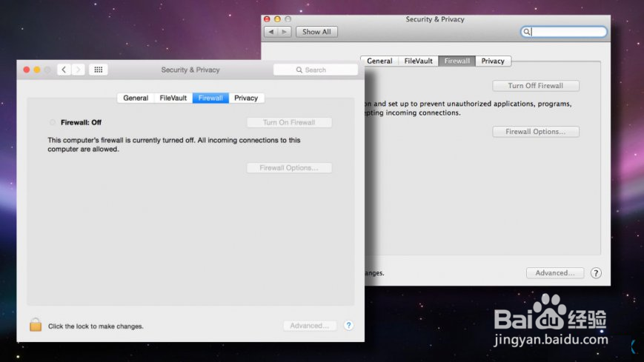Switch to Privacy tab in rear window
644x362 pixels.
click(x=493, y=61)
